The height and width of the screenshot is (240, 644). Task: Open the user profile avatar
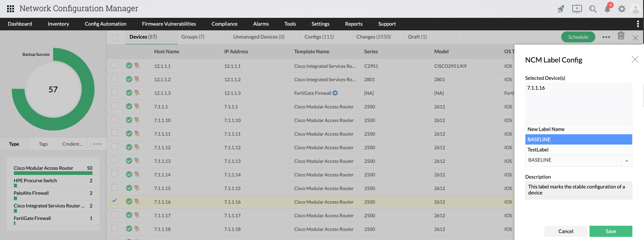click(x=636, y=8)
